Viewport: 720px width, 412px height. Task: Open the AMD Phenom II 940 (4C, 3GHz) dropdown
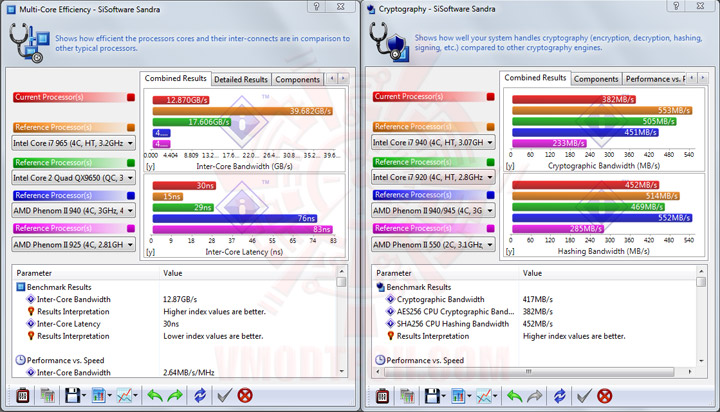73,211
